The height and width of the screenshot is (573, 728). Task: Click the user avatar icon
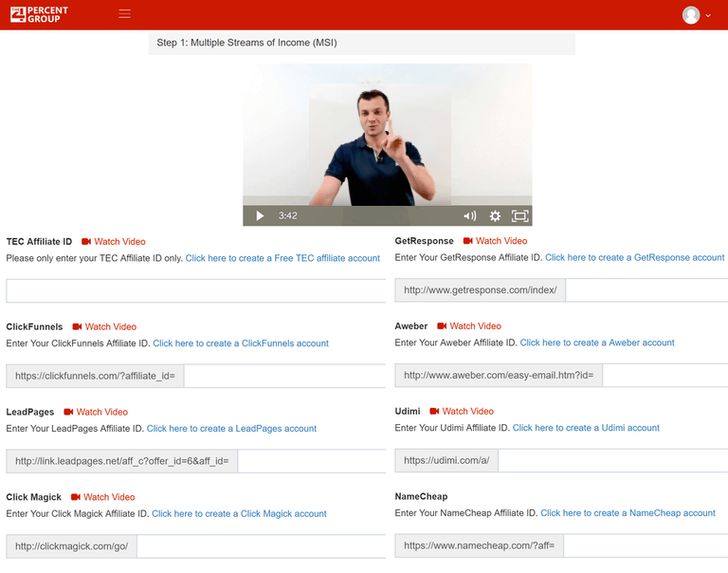691,15
